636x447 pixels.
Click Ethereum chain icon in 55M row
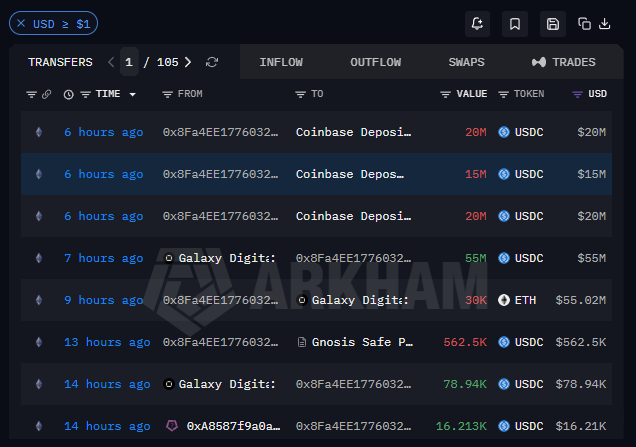(39, 258)
